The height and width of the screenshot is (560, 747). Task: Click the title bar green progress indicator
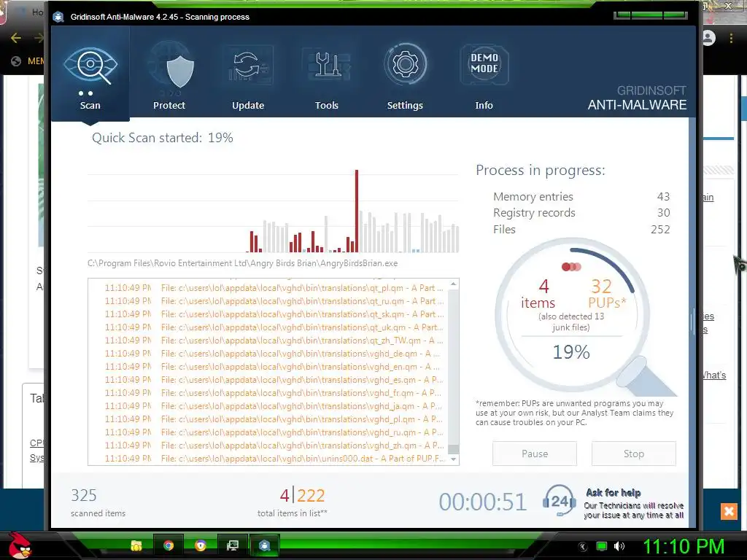pos(651,15)
